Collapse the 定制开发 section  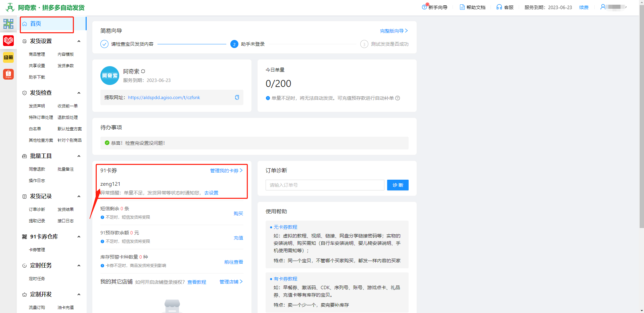click(x=79, y=294)
